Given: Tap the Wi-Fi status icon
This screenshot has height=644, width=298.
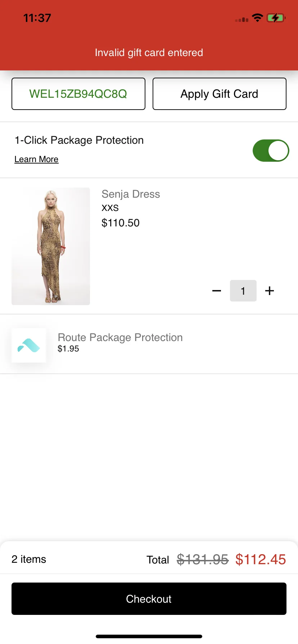Looking at the screenshot, I should click(257, 18).
